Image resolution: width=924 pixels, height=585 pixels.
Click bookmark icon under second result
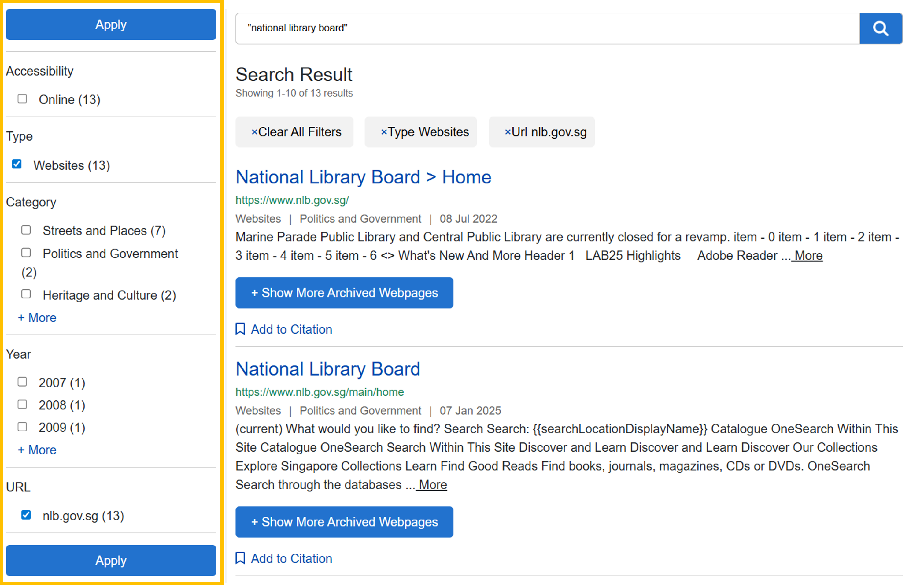(x=240, y=558)
